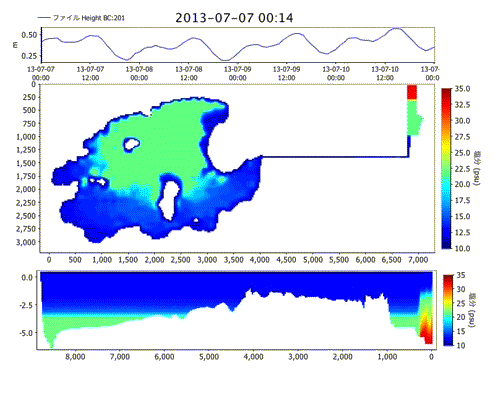This screenshot has height=396, width=500.
Task: Click the thin blue channel line
Action: [335, 156]
